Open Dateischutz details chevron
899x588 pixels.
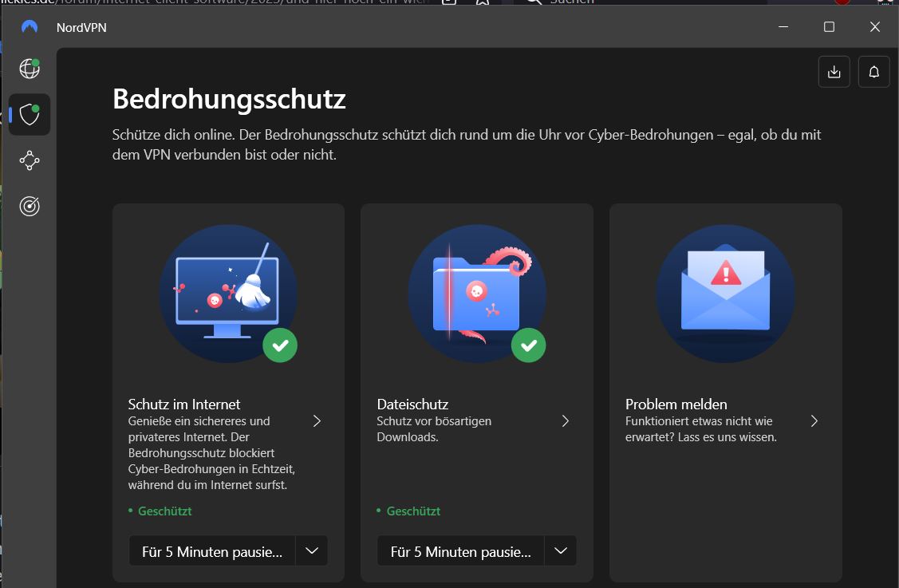[566, 421]
